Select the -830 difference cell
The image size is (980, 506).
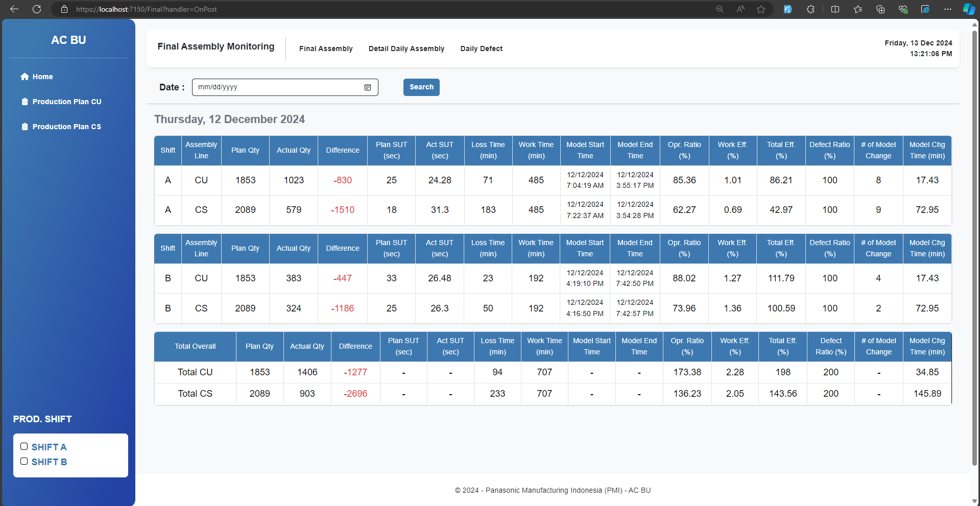pos(343,180)
